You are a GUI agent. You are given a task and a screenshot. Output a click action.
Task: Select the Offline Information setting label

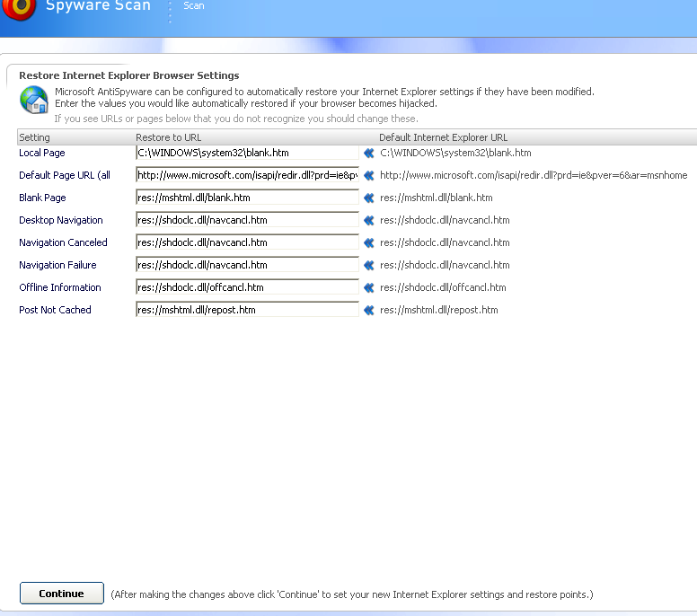[x=60, y=287]
